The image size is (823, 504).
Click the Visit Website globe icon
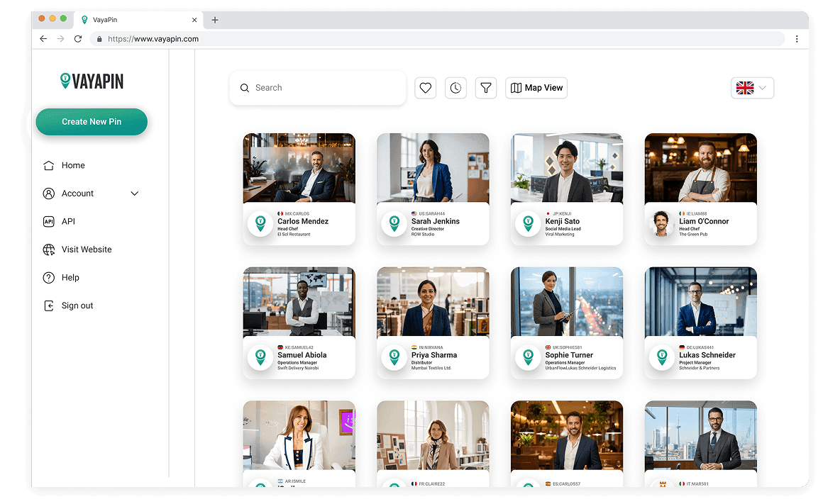click(48, 249)
